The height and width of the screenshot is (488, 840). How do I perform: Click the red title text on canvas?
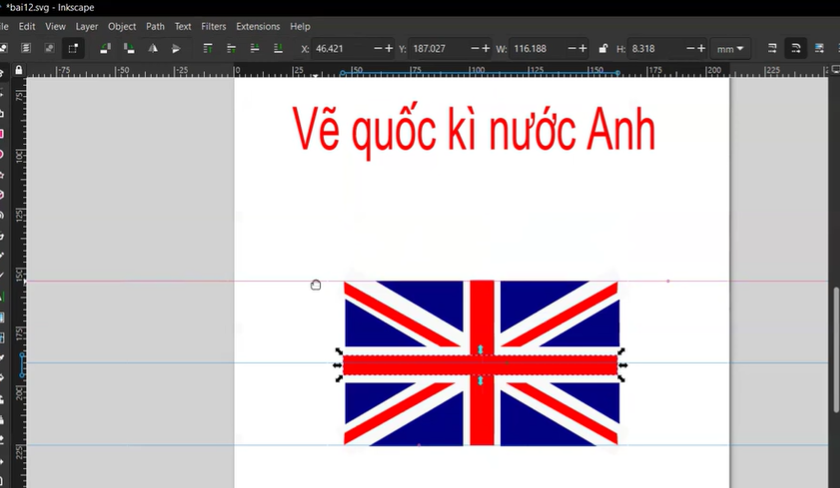[x=474, y=130]
